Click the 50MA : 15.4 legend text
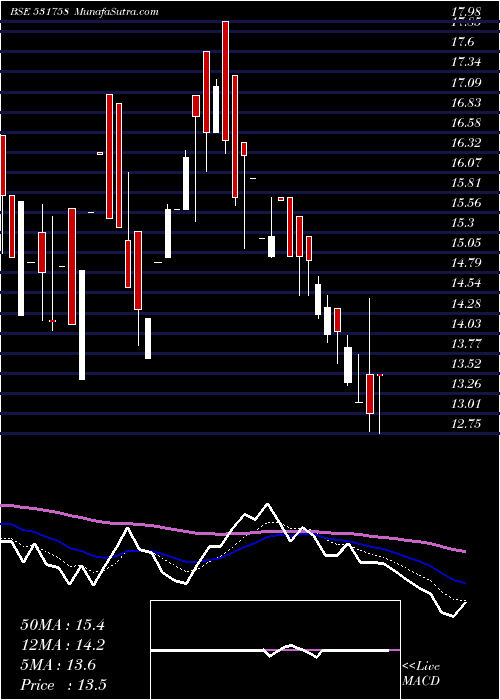The width and height of the screenshot is (500, 700). tap(62, 625)
